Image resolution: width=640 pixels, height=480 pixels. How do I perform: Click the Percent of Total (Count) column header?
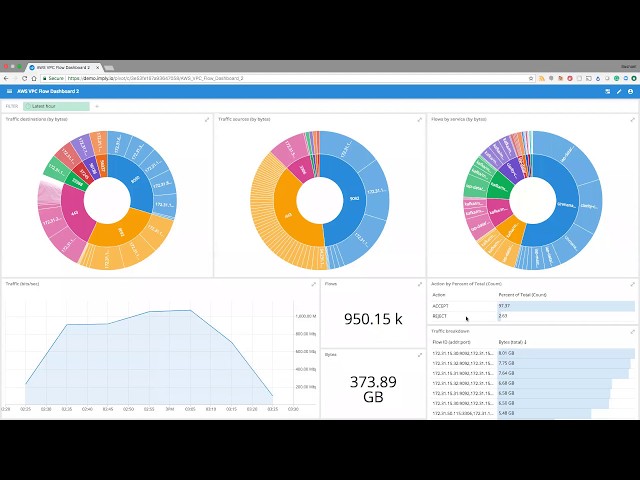[522, 295]
